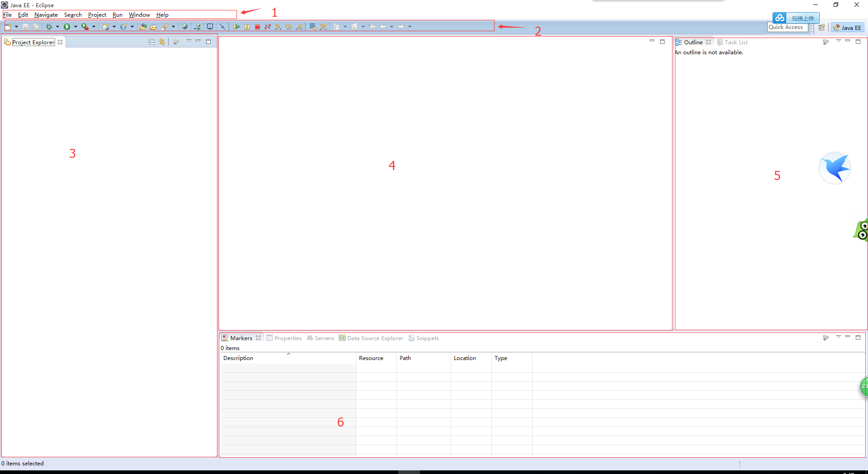Click the green Run button icon
The height and width of the screenshot is (474, 868).
coord(67,27)
